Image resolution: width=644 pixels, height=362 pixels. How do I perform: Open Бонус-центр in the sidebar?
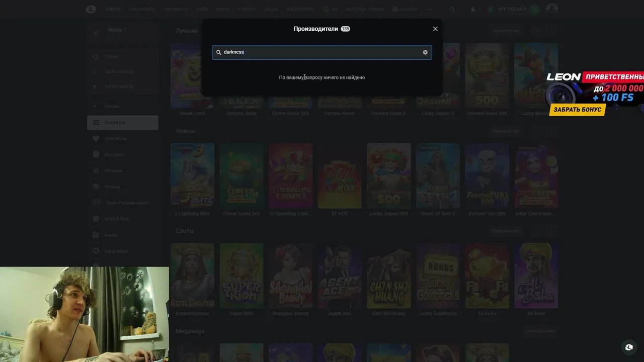tap(123, 86)
